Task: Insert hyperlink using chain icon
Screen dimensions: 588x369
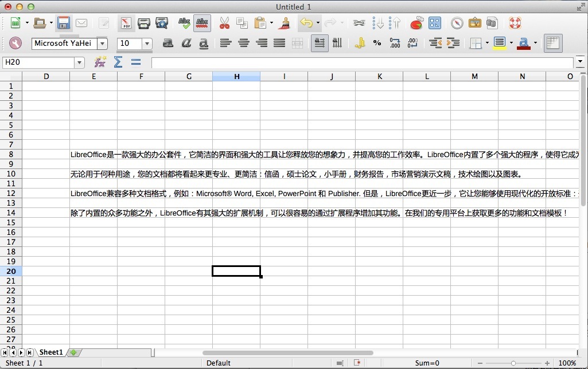Action: pyautogui.click(x=359, y=23)
